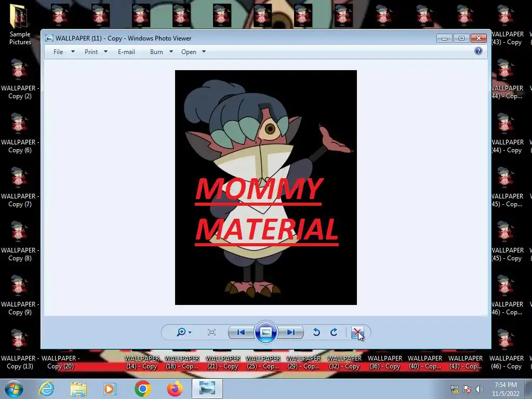Minimize the Photo Viewer window

(x=444, y=38)
